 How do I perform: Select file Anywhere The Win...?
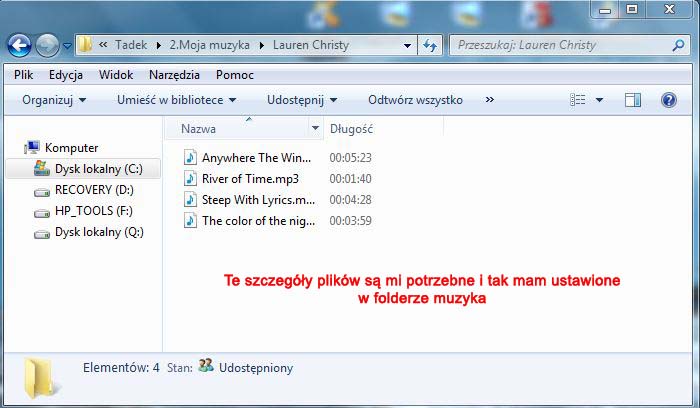point(256,158)
